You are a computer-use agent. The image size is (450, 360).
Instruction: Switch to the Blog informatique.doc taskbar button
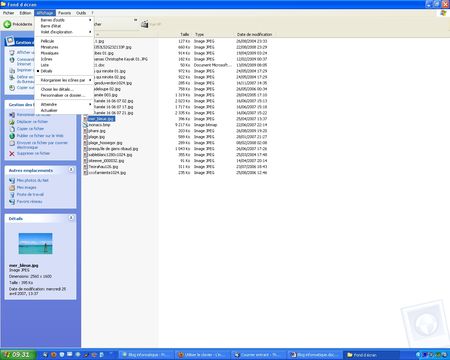pyautogui.click(x=314, y=355)
